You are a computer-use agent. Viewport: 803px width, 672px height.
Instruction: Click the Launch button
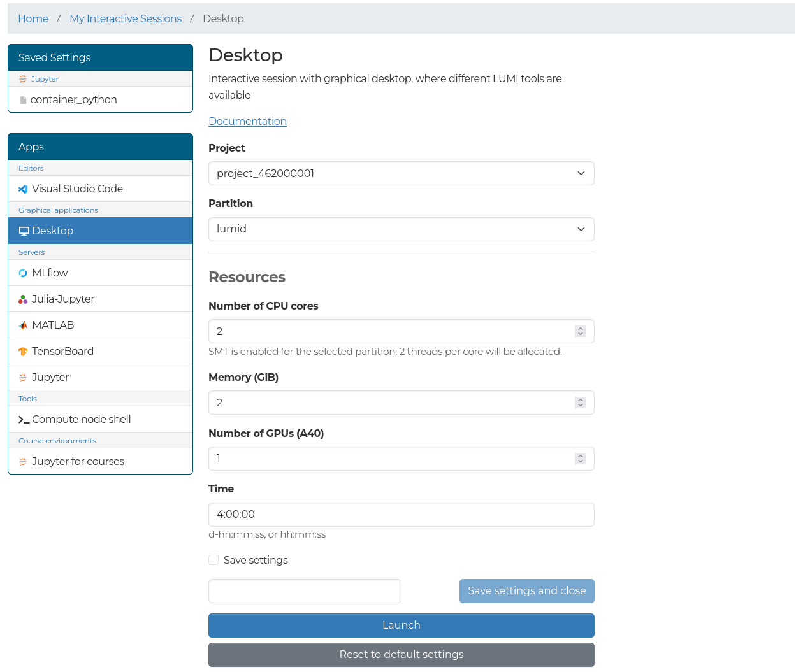click(x=401, y=625)
